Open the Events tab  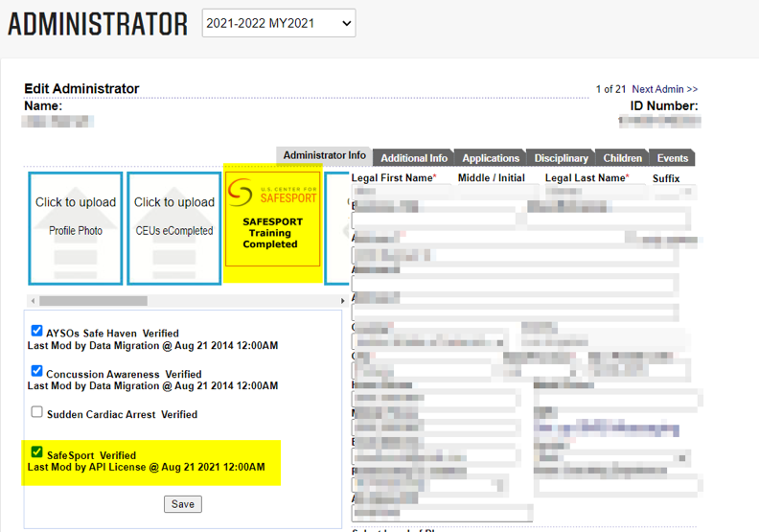[x=672, y=158]
